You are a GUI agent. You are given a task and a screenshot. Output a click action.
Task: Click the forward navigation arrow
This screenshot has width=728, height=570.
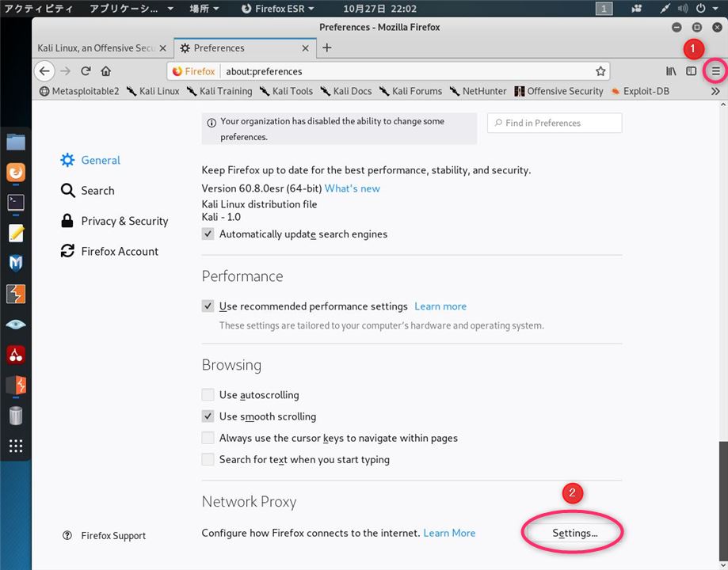pyautogui.click(x=66, y=71)
